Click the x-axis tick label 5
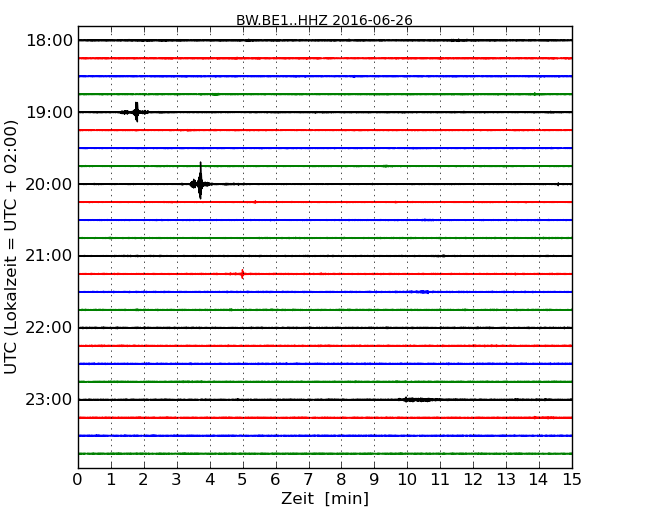 [243, 479]
